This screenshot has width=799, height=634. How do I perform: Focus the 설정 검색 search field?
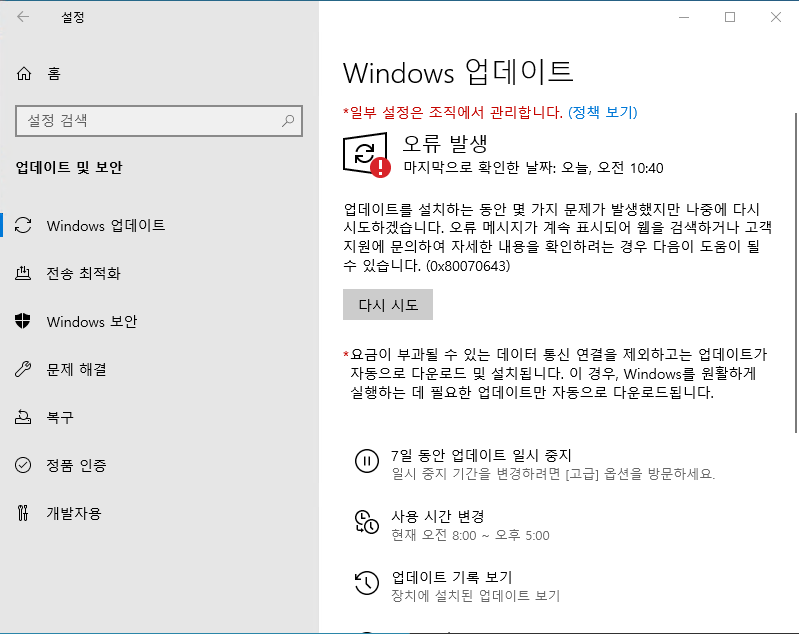159,121
